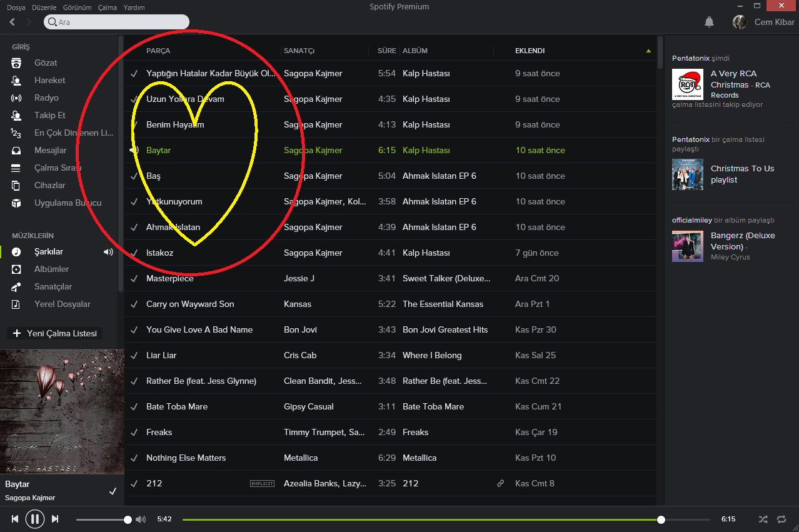799x532 pixels.
Task: Open Uygulama Bulucu app finder icon
Action: (16, 203)
